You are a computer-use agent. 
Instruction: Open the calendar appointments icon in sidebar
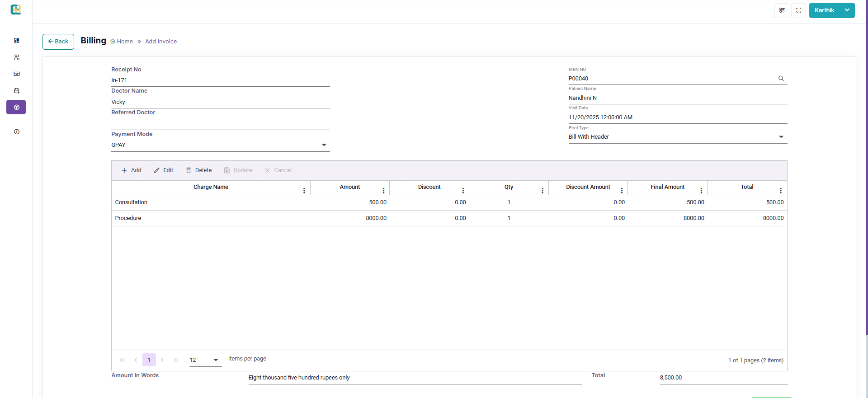(x=17, y=90)
